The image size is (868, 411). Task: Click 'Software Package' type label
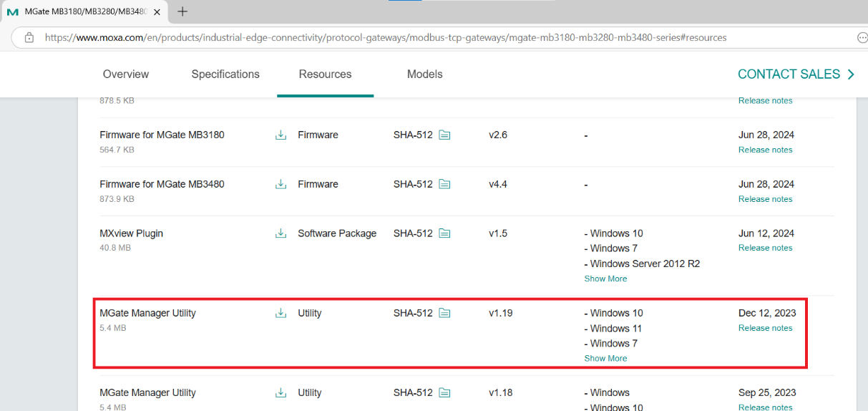click(337, 233)
